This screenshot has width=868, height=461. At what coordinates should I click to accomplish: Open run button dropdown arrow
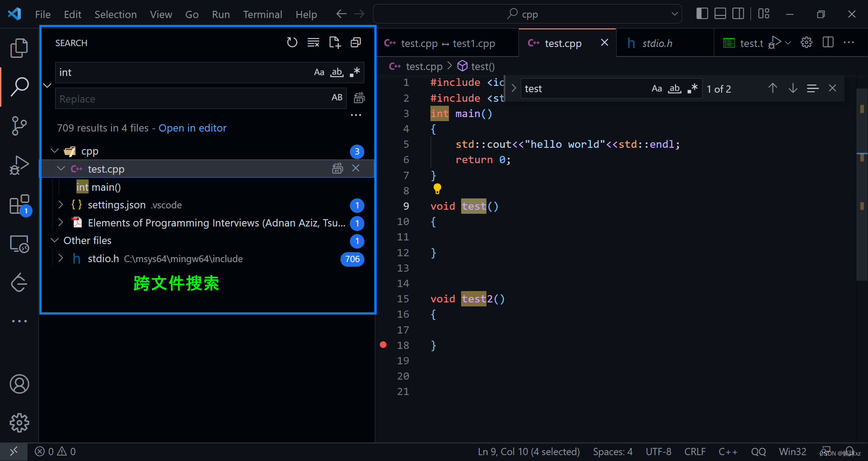pos(788,42)
